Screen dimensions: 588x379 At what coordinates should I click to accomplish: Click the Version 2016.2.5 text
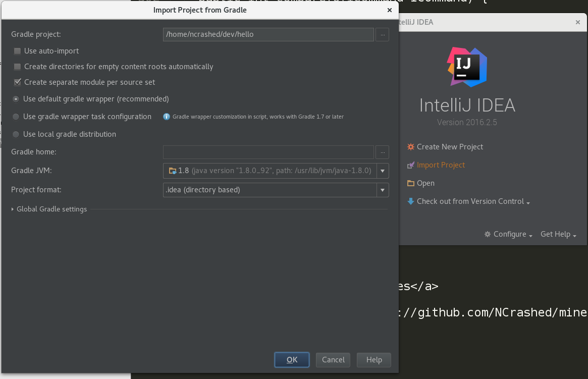(x=467, y=123)
